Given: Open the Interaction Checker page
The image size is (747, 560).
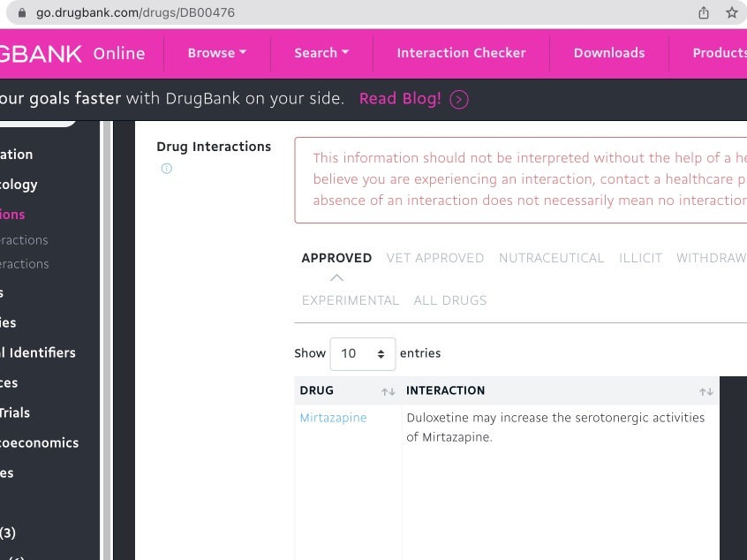Looking at the screenshot, I should (x=461, y=53).
